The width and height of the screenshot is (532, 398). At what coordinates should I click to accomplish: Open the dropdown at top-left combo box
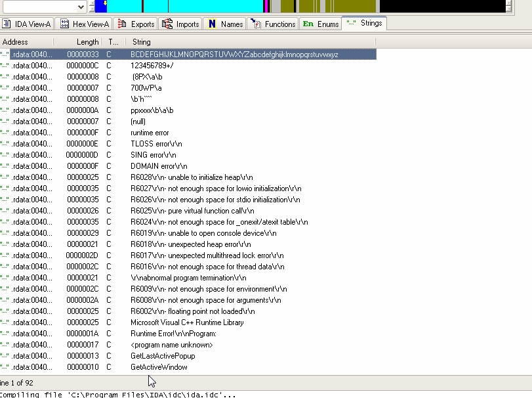[81, 7]
